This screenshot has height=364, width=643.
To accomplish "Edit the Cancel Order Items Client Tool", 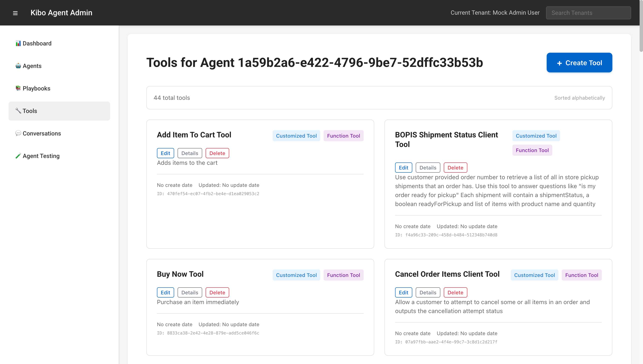I will [x=404, y=292].
